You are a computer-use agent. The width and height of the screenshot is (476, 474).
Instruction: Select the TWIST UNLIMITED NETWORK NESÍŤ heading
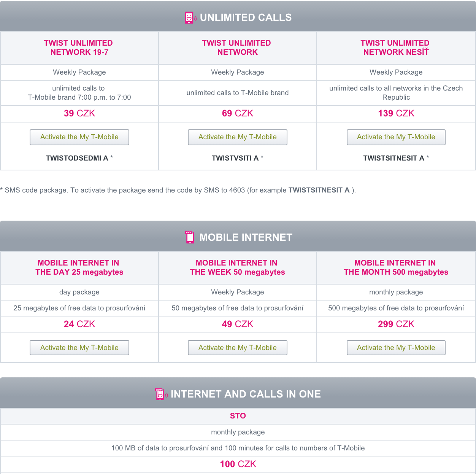[x=396, y=48]
